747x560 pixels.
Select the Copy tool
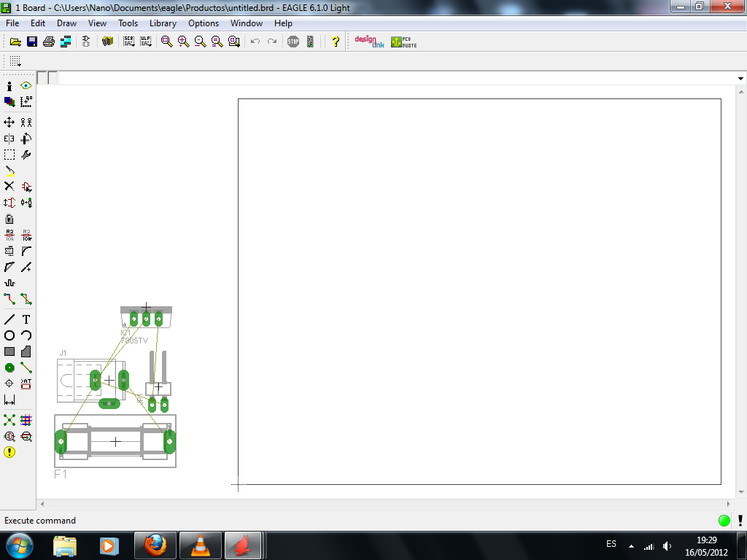click(26, 122)
